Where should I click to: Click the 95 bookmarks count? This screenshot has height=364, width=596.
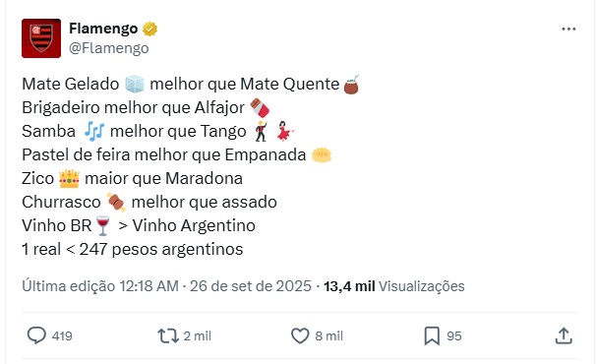click(x=454, y=335)
